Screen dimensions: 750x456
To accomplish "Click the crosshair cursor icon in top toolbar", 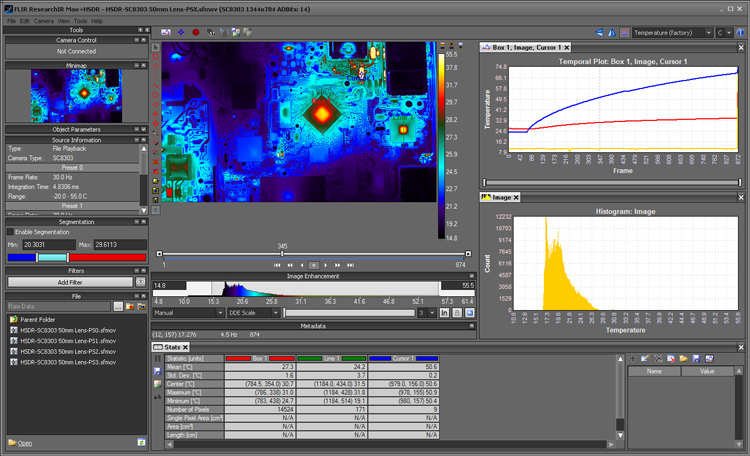I will [180, 32].
